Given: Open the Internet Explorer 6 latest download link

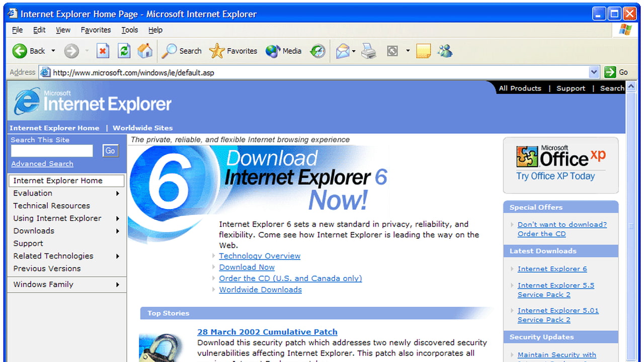Looking at the screenshot, I should 552,269.
